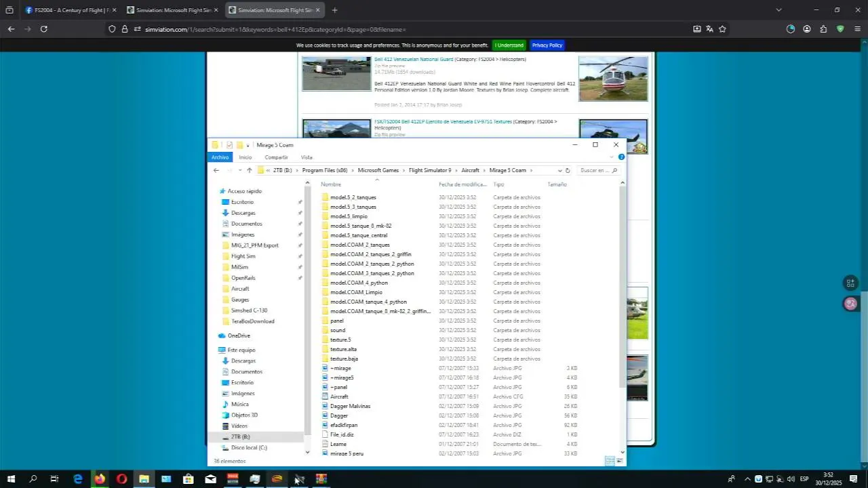
Task: Select OneDrive in navigation pane
Action: coord(239,335)
